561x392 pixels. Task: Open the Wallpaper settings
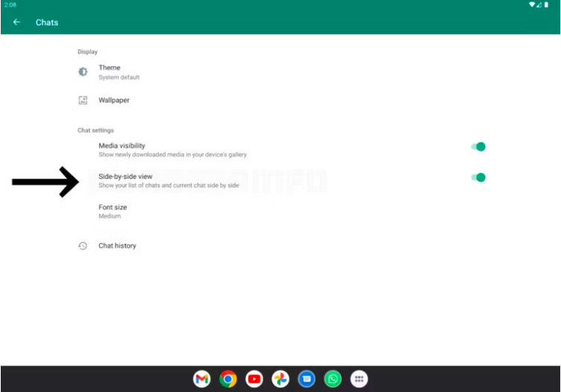[x=114, y=100]
